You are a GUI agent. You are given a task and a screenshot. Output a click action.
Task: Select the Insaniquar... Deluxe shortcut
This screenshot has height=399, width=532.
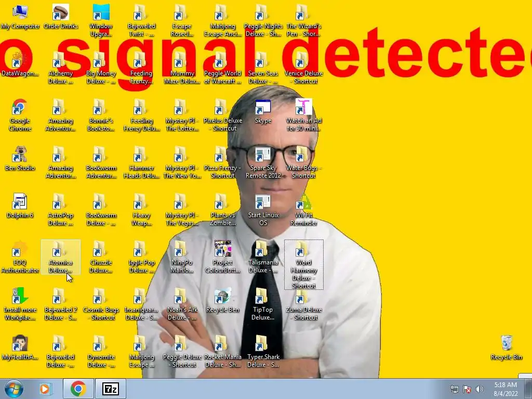[141, 304]
